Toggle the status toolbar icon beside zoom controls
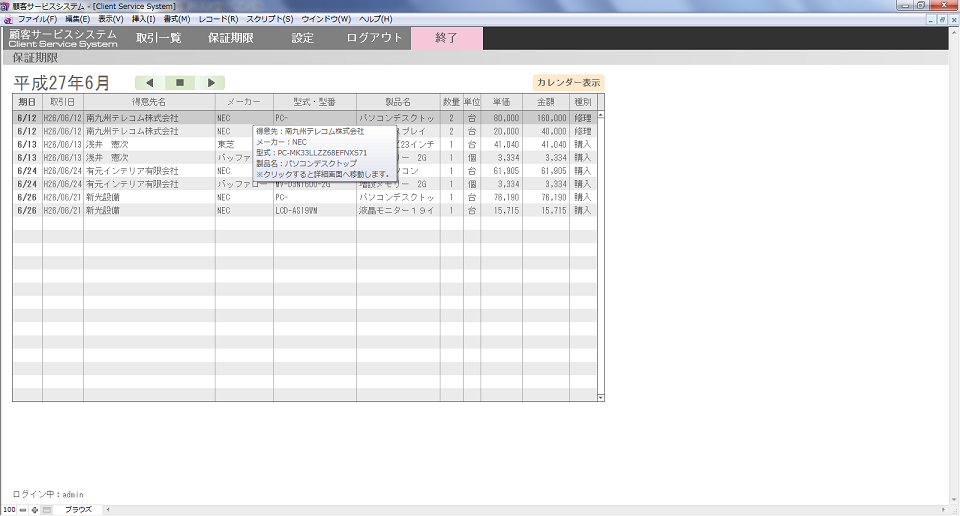This screenshot has height=516, width=960. (x=46, y=510)
